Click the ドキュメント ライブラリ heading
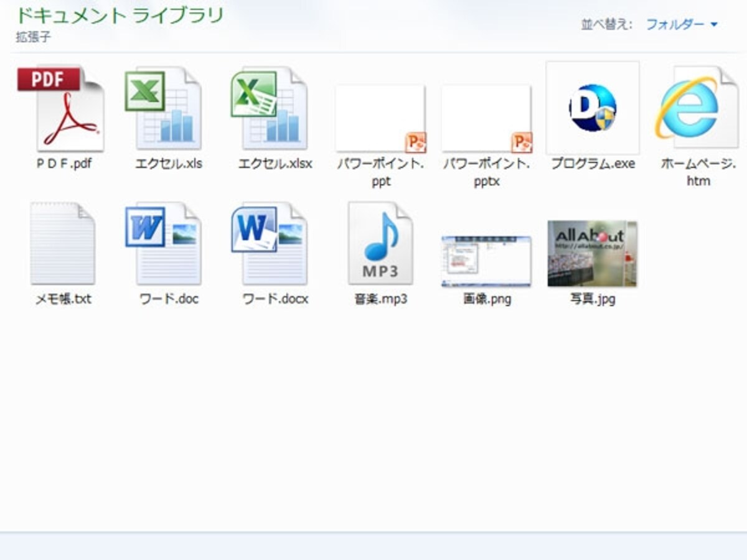The width and height of the screenshot is (747, 560). [120, 15]
